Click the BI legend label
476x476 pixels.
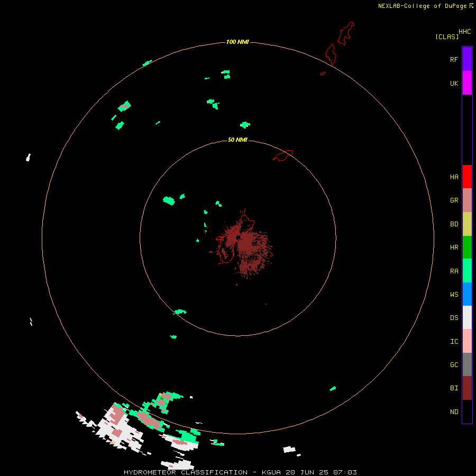tap(454, 388)
